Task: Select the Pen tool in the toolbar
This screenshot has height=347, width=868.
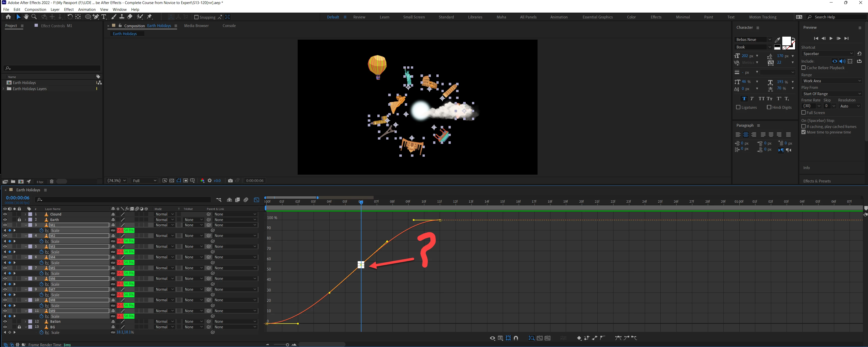Action: 96,17
